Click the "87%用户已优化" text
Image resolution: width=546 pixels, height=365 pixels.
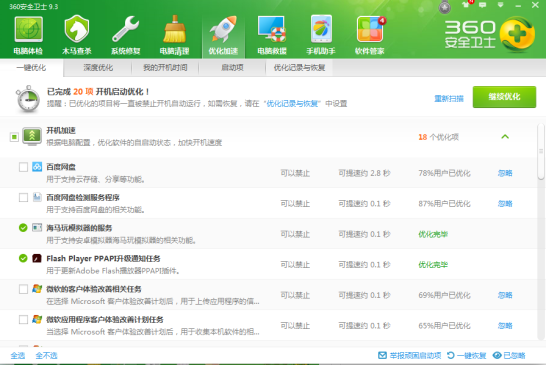[x=444, y=203]
